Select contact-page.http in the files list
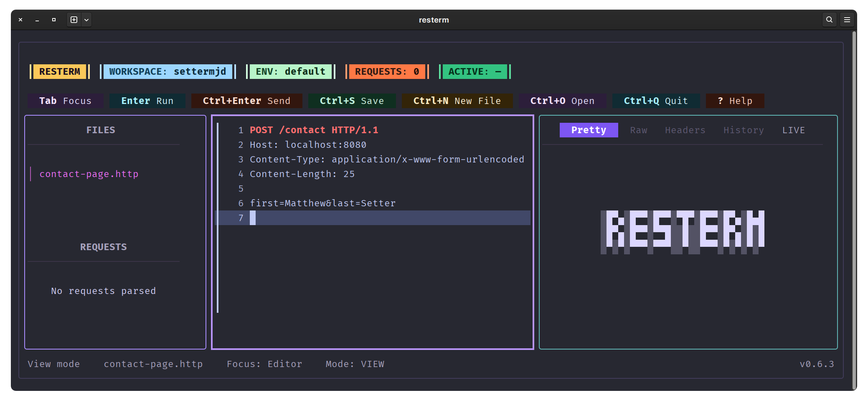This screenshot has height=403, width=868. click(x=89, y=174)
